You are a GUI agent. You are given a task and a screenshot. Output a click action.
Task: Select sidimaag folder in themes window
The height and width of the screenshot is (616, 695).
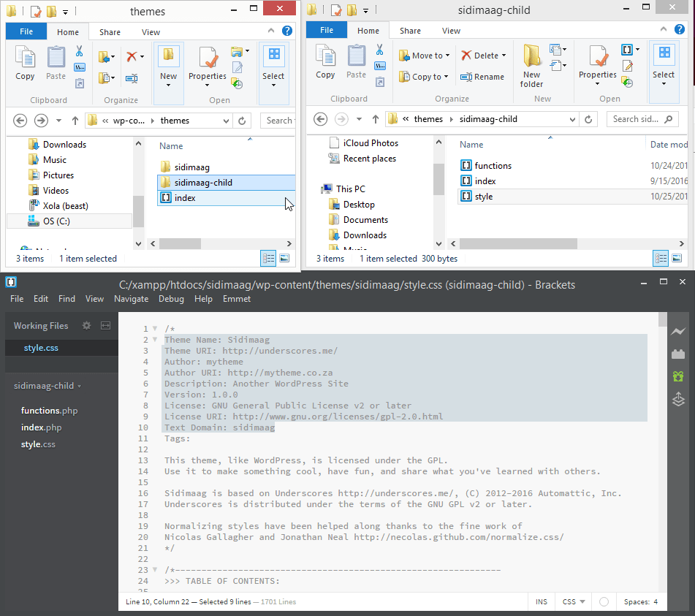191,167
